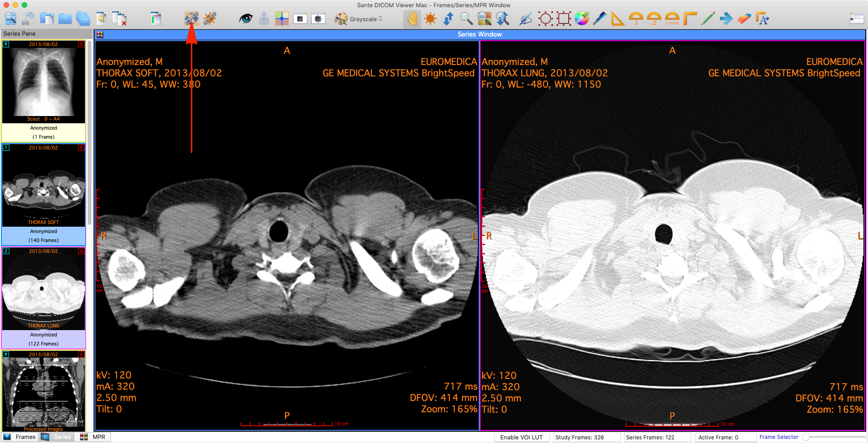This screenshot has height=443, width=868.
Task: Open the CD import icon
Action: click(x=28, y=19)
